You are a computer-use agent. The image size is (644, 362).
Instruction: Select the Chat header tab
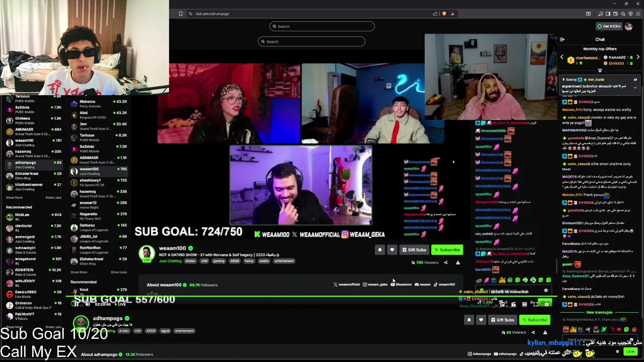click(600, 39)
